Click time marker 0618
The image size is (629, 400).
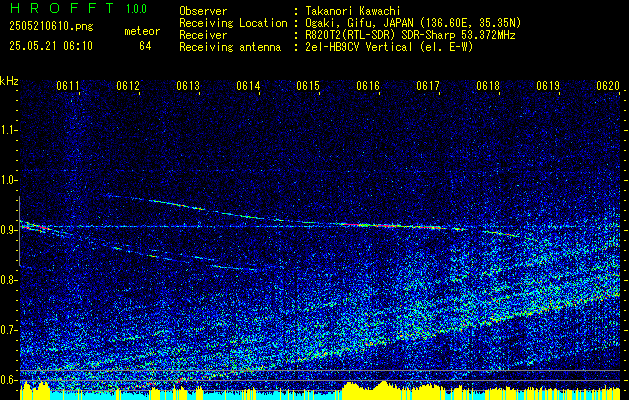click(488, 86)
